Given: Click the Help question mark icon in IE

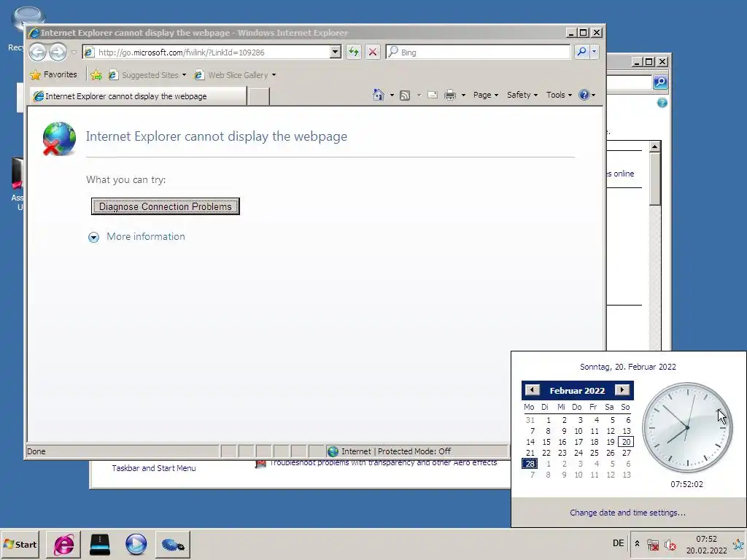Looking at the screenshot, I should [584, 95].
